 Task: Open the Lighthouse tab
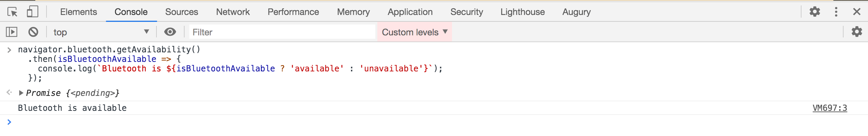[x=523, y=12]
